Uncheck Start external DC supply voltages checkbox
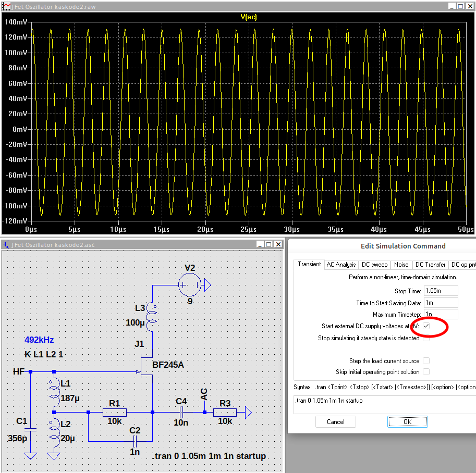The image size is (476, 473). (426, 326)
